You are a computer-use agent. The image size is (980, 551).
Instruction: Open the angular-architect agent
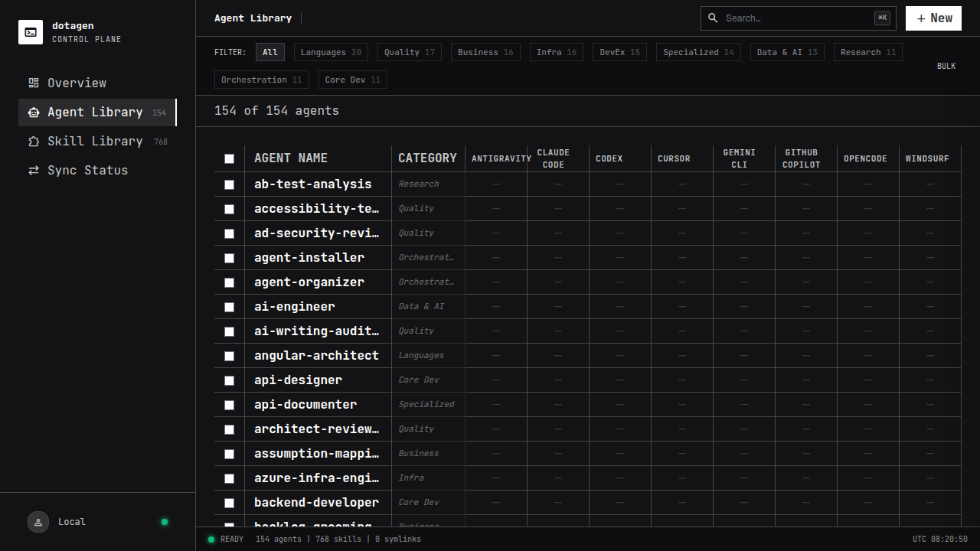click(316, 356)
